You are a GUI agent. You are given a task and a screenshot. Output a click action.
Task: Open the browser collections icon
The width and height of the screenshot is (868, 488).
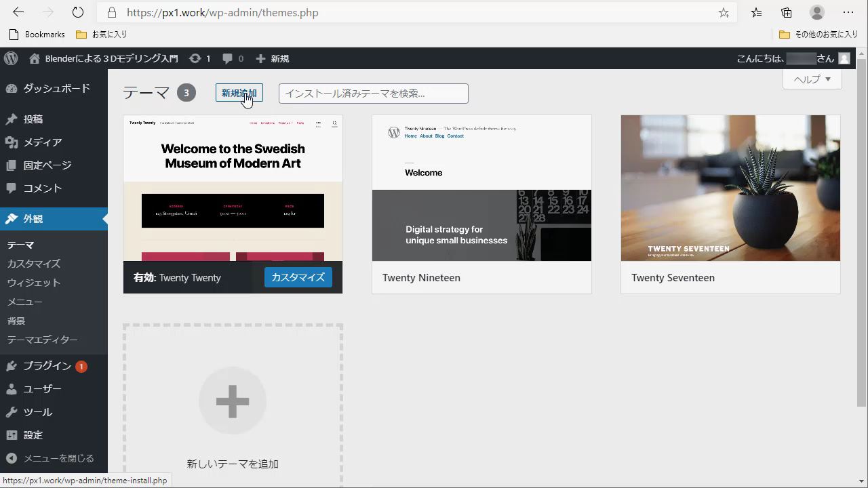(787, 12)
